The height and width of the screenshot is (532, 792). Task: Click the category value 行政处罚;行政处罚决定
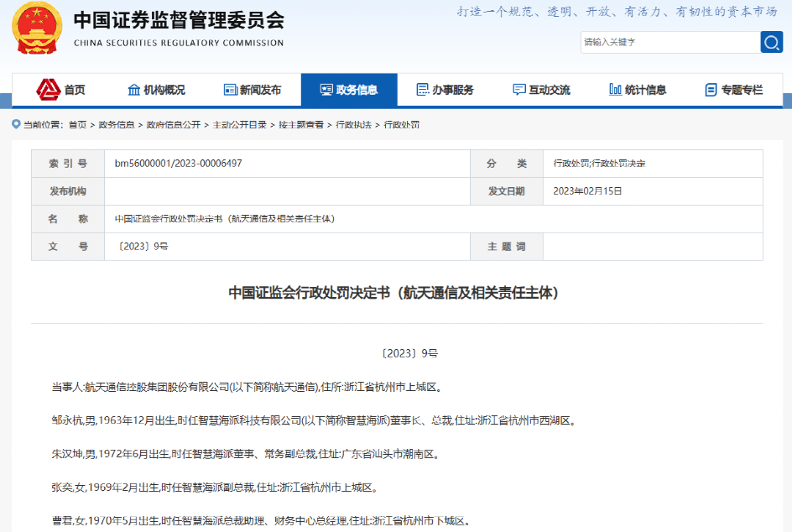pos(599,164)
